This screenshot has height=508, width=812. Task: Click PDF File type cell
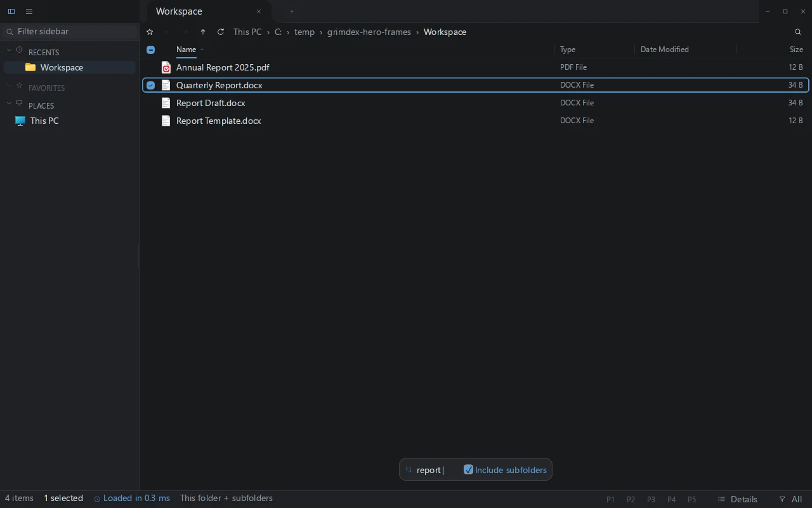point(573,67)
